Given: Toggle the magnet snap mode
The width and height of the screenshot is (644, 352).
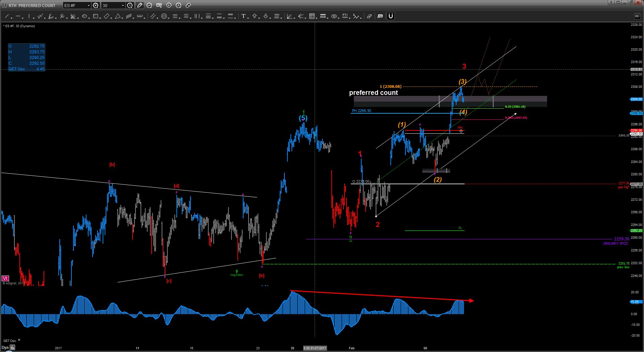Looking at the screenshot, I should point(391,16).
